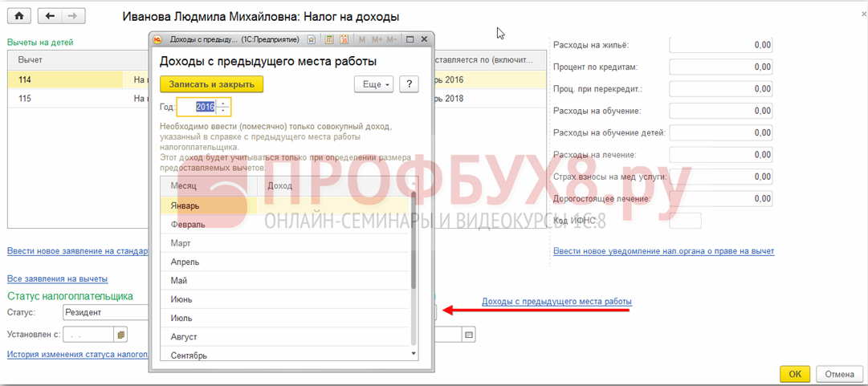The height and width of the screenshot is (386, 868).
Task: Select the 'Январь' row
Action: (x=285, y=205)
